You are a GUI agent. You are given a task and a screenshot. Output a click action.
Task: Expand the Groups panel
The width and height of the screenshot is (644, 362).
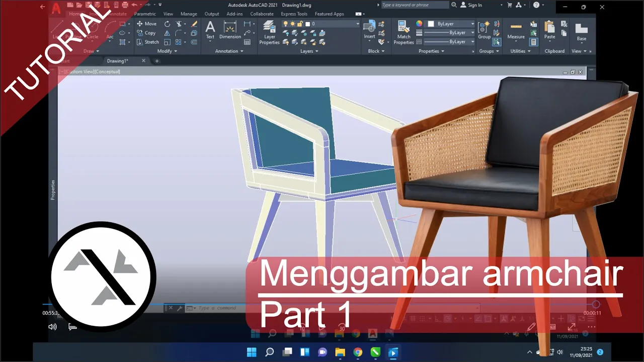click(x=489, y=51)
